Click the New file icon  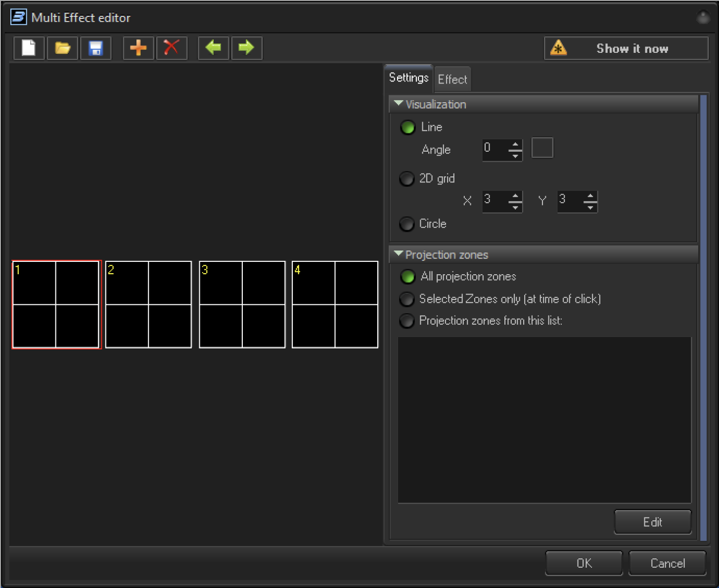pyautogui.click(x=29, y=48)
